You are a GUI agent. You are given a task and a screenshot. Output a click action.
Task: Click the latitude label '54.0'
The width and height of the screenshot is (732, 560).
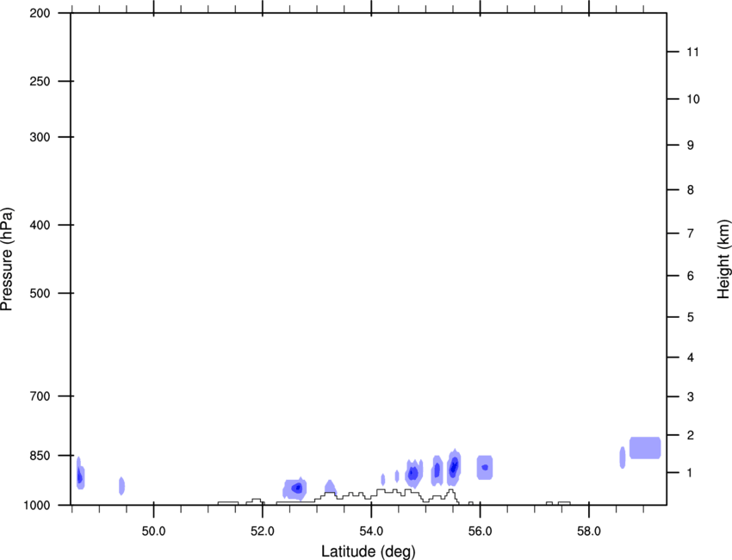[371, 532]
